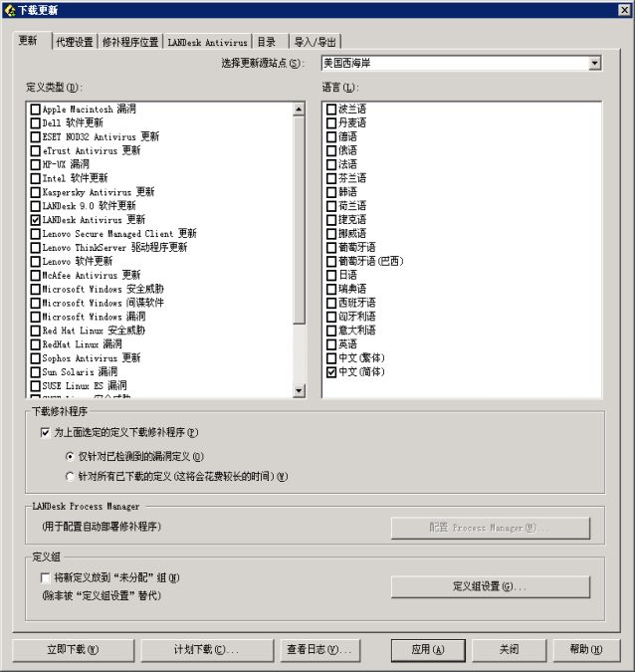Image resolution: width=635 pixels, height=672 pixels.
Task: Check Red Hat Linux 安全威胁
Action: [x=36, y=331]
